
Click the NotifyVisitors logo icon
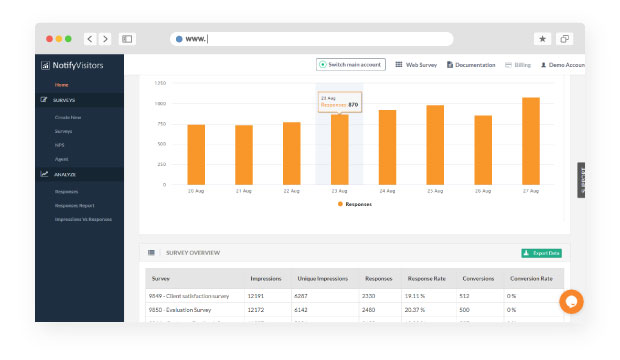[x=45, y=65]
